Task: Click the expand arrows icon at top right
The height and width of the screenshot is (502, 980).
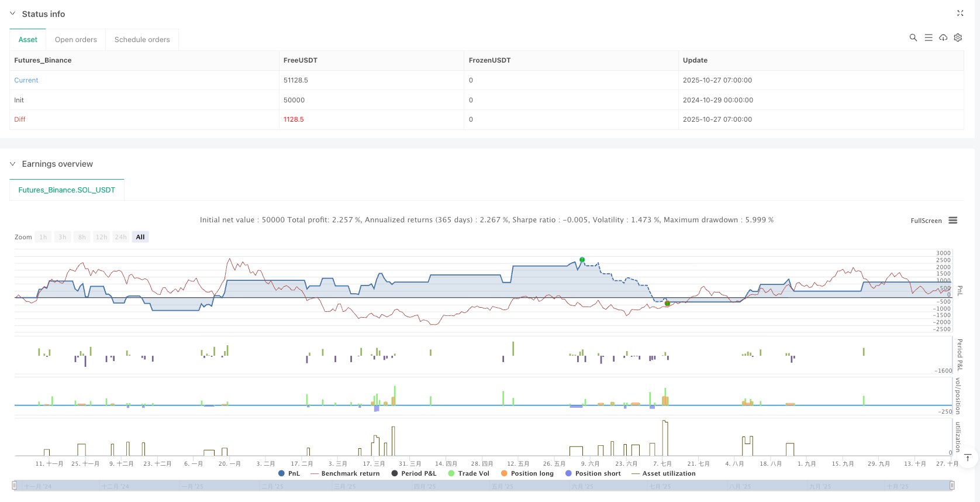Action: 960,13
